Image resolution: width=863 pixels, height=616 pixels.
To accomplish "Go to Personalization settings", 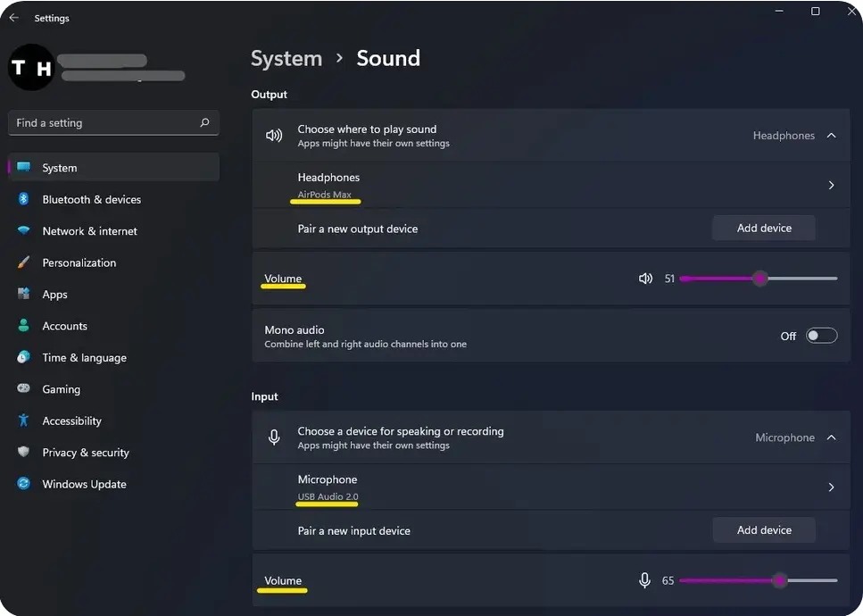I will pos(114,262).
